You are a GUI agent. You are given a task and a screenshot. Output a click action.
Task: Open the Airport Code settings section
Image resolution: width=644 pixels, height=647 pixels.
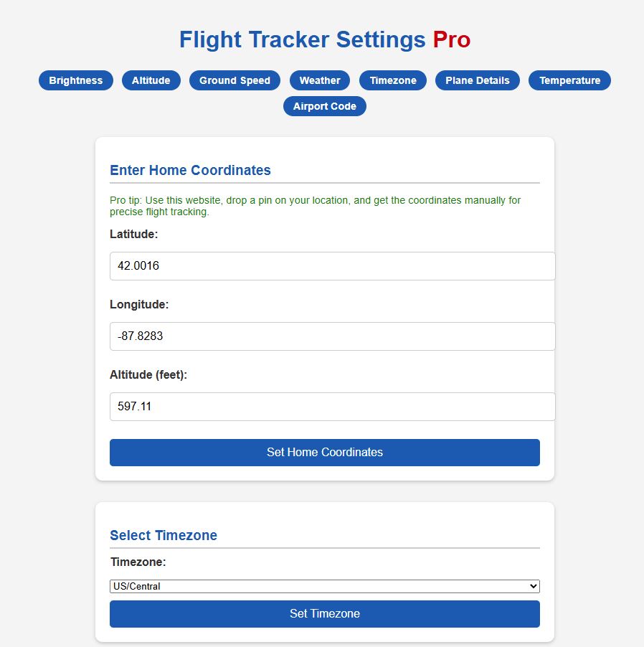pyautogui.click(x=324, y=105)
